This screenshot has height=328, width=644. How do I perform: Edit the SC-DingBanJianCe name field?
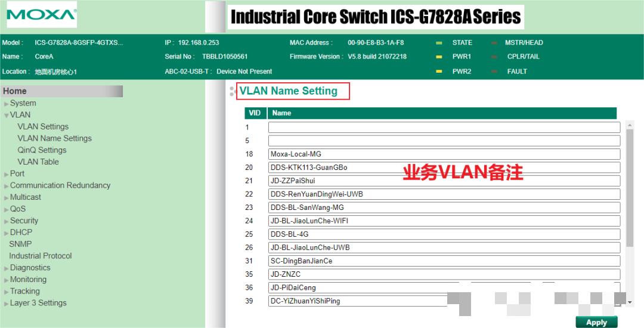point(444,261)
